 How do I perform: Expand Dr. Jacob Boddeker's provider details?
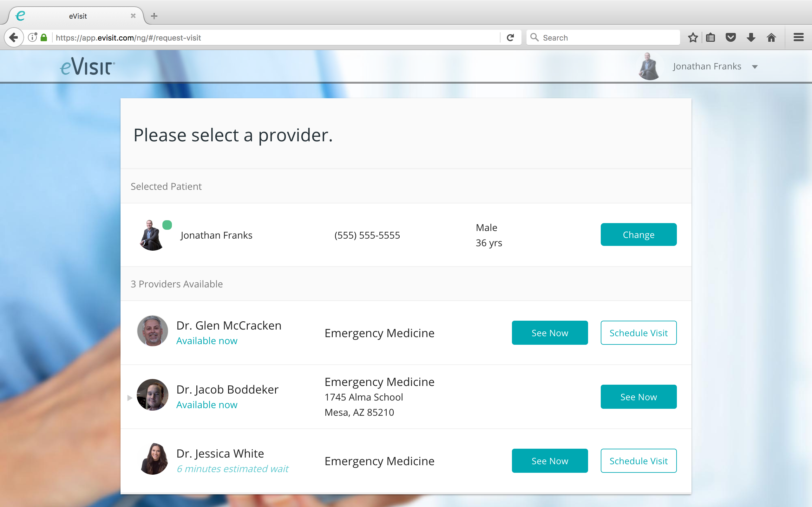(129, 398)
